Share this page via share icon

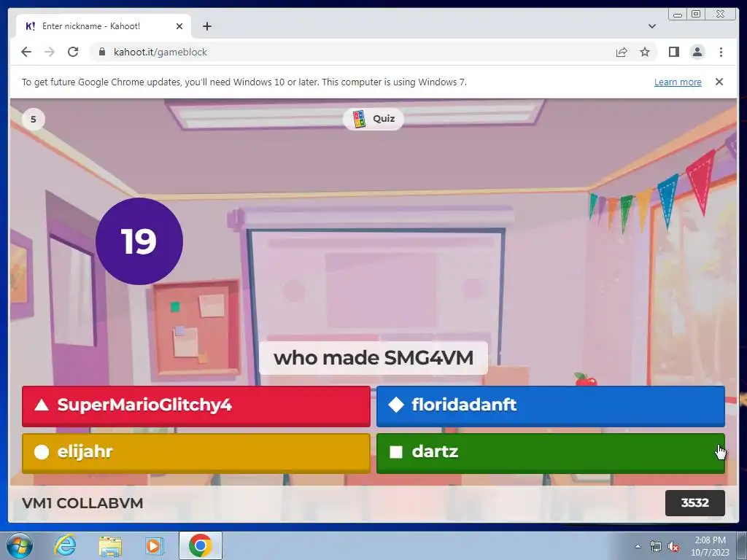pos(622,52)
